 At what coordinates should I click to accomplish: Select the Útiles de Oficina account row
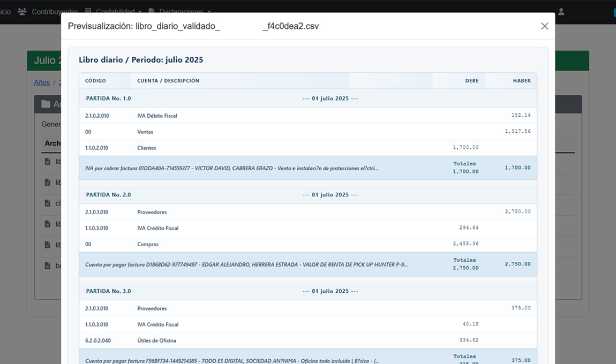(x=156, y=340)
